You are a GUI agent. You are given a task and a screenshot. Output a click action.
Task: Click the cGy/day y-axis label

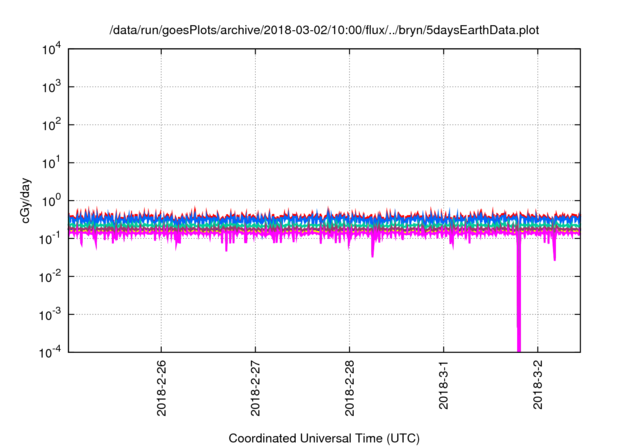[x=26, y=200]
